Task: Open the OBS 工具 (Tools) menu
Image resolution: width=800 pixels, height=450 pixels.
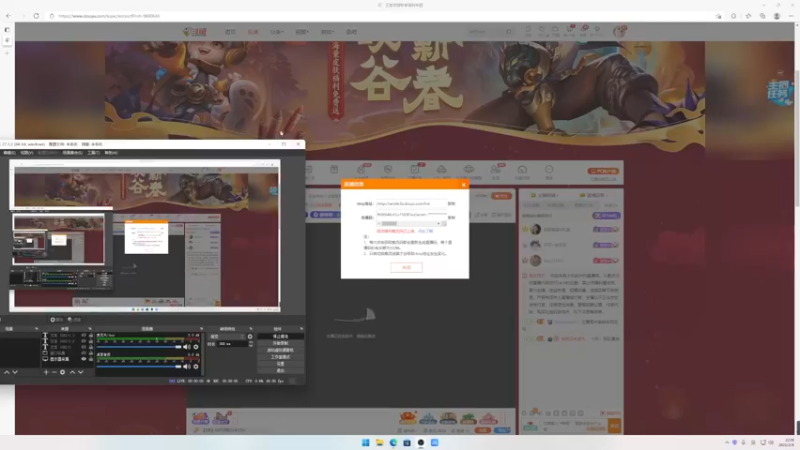Action: [93, 153]
